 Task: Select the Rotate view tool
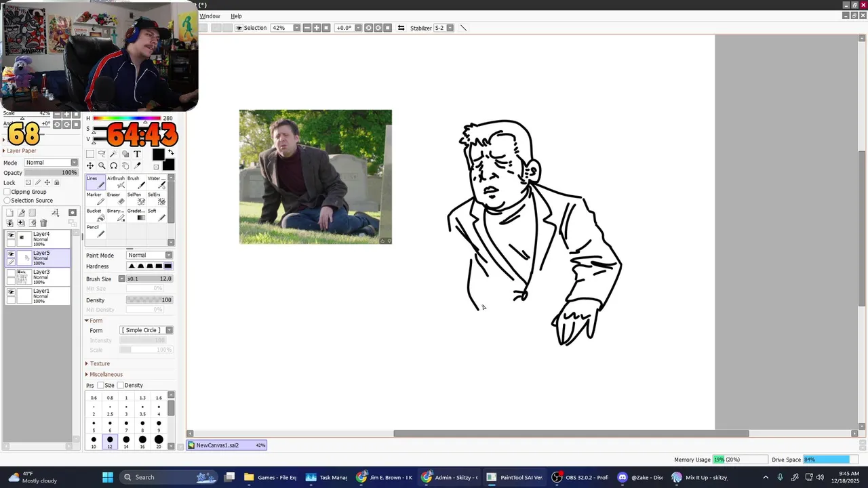[113, 165]
